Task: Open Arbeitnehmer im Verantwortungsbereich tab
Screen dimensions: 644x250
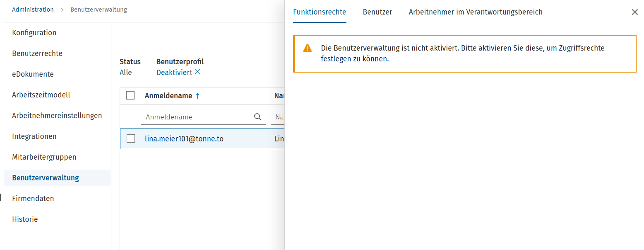Action: (x=476, y=12)
